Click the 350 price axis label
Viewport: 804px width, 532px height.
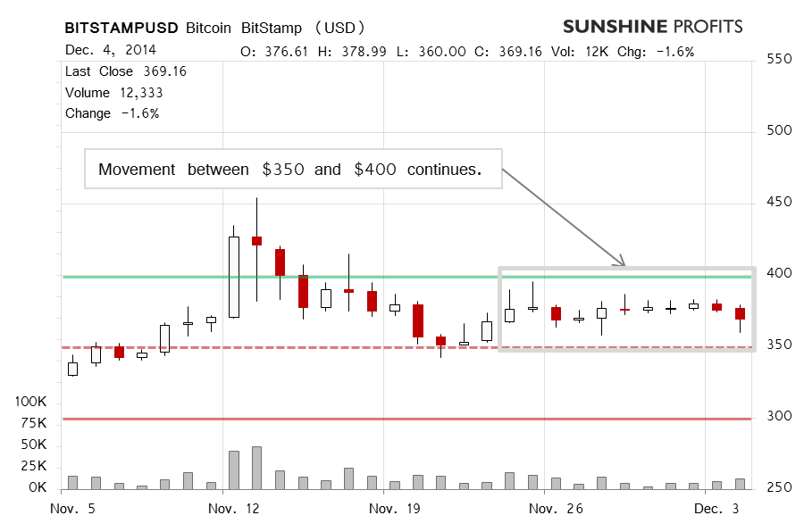[779, 345]
